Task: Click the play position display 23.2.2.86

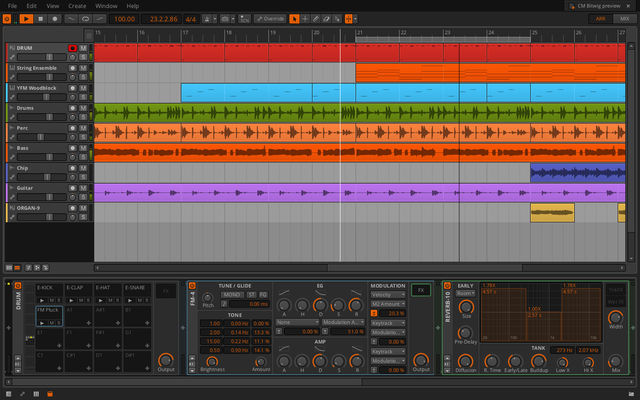Action: click(163, 19)
